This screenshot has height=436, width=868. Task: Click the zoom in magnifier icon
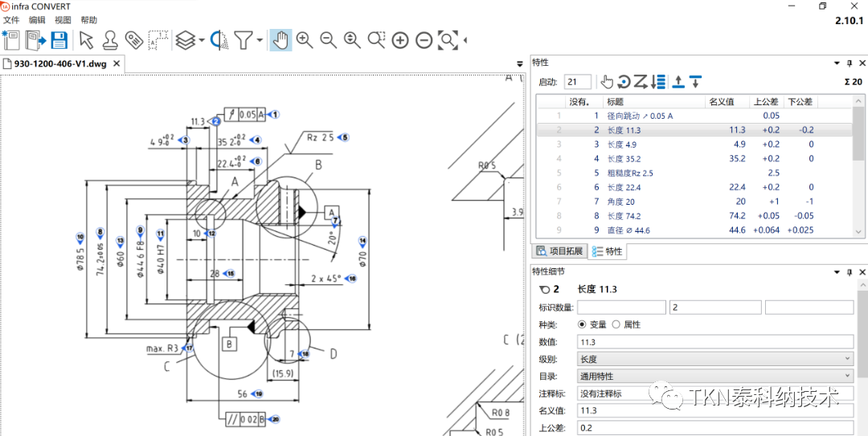[305, 40]
